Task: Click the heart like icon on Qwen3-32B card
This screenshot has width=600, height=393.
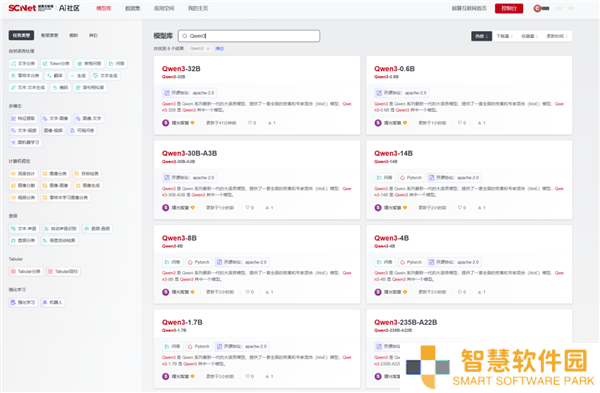Action: pyautogui.click(x=249, y=123)
